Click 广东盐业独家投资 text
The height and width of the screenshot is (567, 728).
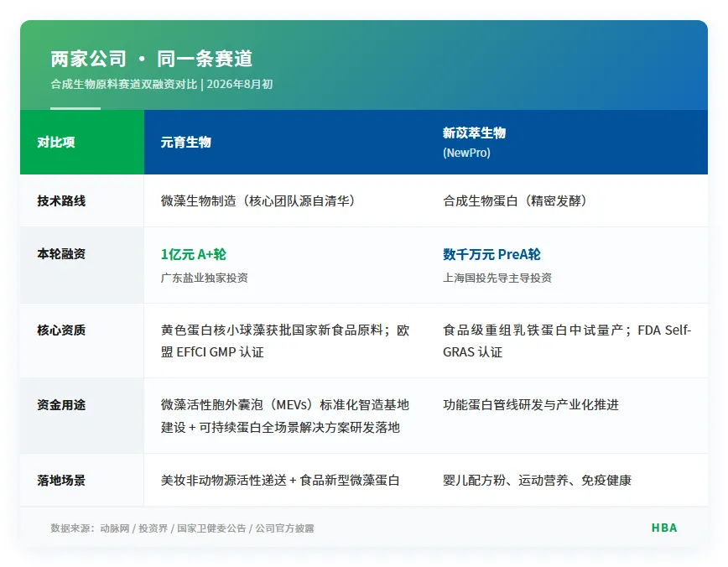(x=205, y=278)
